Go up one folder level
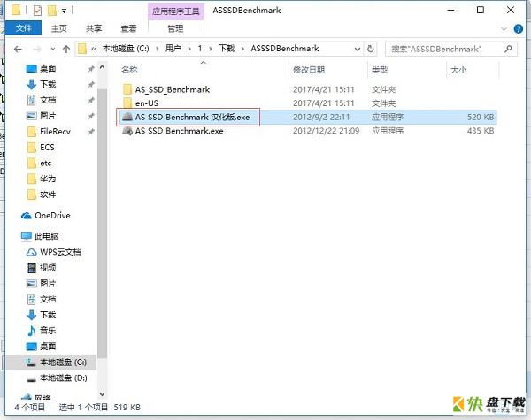 tap(66, 49)
